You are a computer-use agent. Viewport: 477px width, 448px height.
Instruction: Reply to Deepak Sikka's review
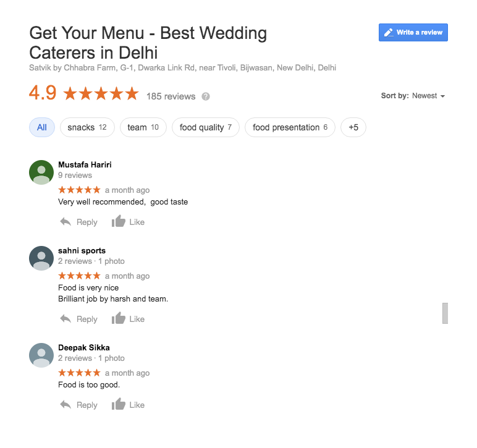coord(79,405)
